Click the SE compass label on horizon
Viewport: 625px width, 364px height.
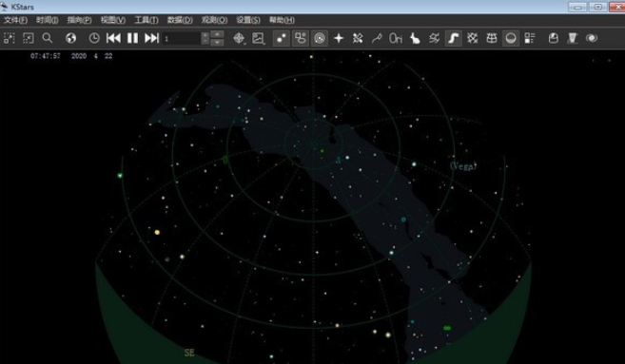coord(189,353)
